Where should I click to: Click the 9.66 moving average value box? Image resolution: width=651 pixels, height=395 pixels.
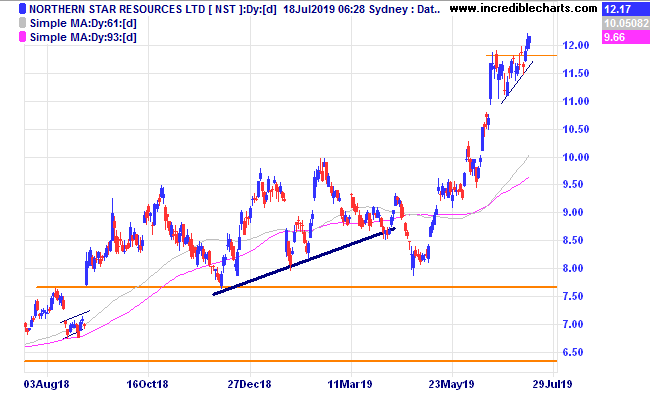click(626, 37)
